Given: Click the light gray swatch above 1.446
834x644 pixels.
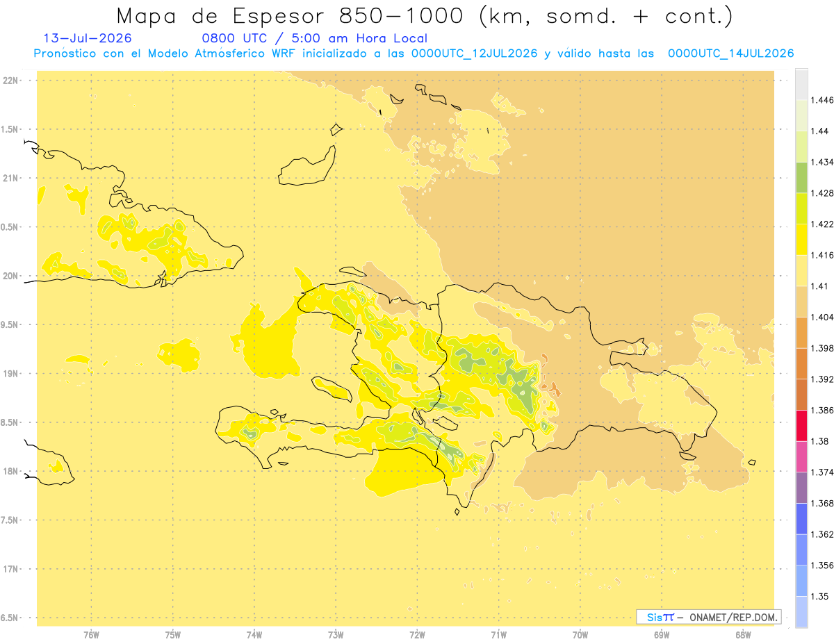Looking at the screenshot, I should 801,84.
